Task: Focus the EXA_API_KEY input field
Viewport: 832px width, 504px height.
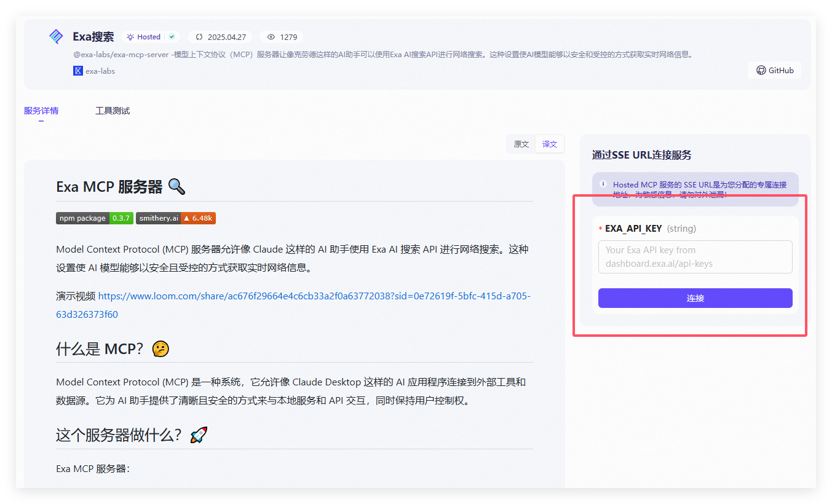Action: click(695, 257)
